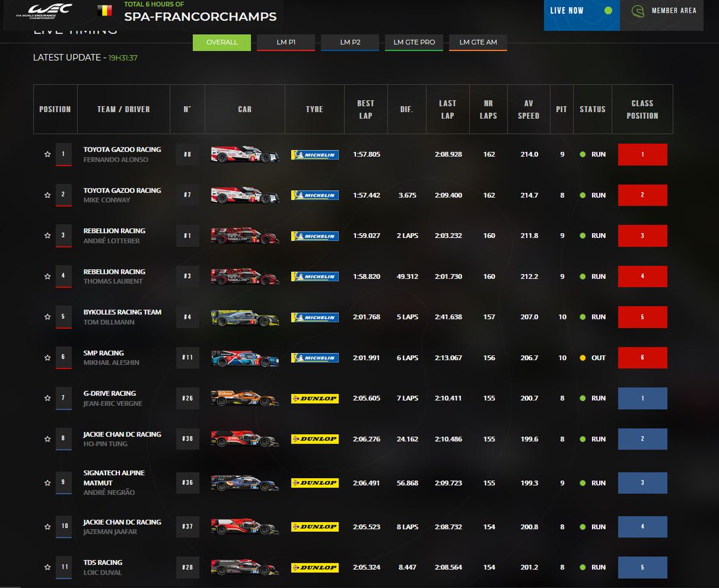Click the Belgian flag icon
The height and width of the screenshot is (588, 719).
(104, 11)
